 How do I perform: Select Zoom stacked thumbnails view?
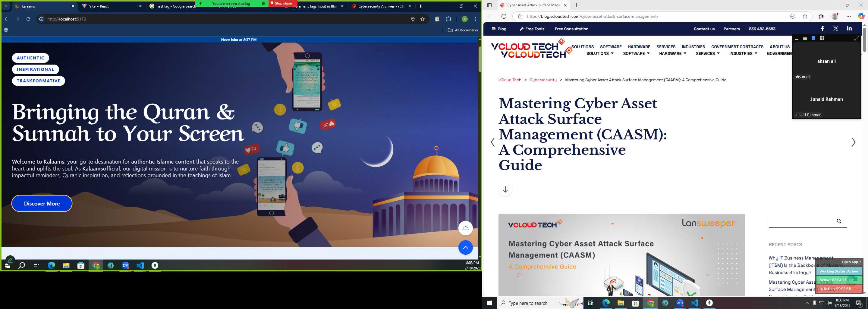click(813, 38)
